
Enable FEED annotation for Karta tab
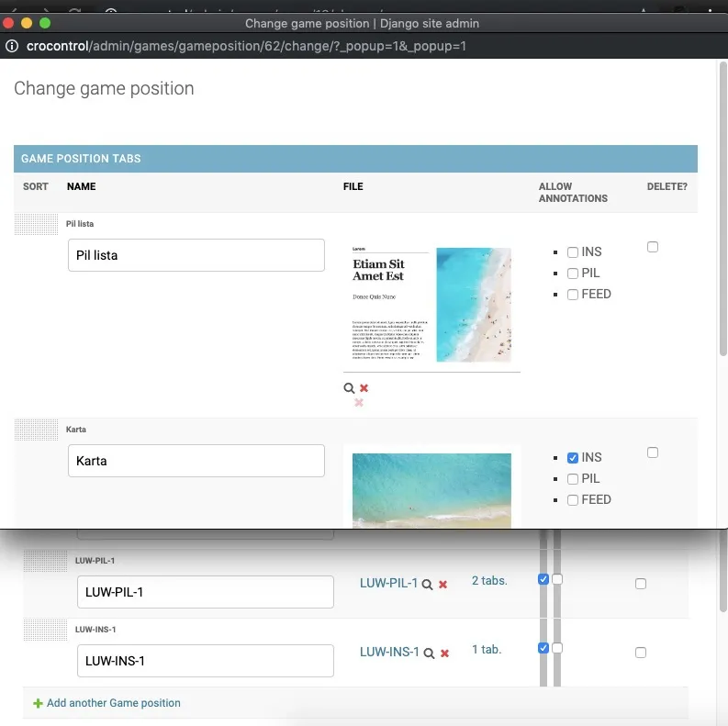573,500
